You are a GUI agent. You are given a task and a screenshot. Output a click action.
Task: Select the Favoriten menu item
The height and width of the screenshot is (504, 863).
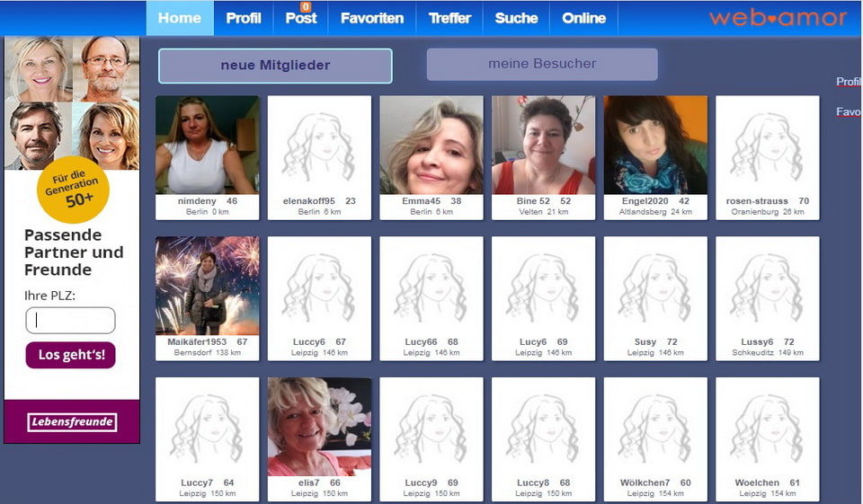(372, 18)
